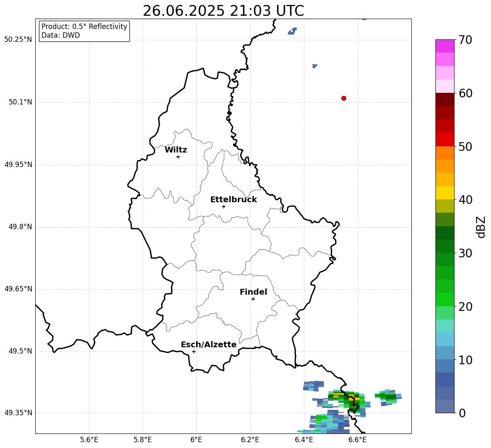Click the colorbar tick label 60

point(465,93)
